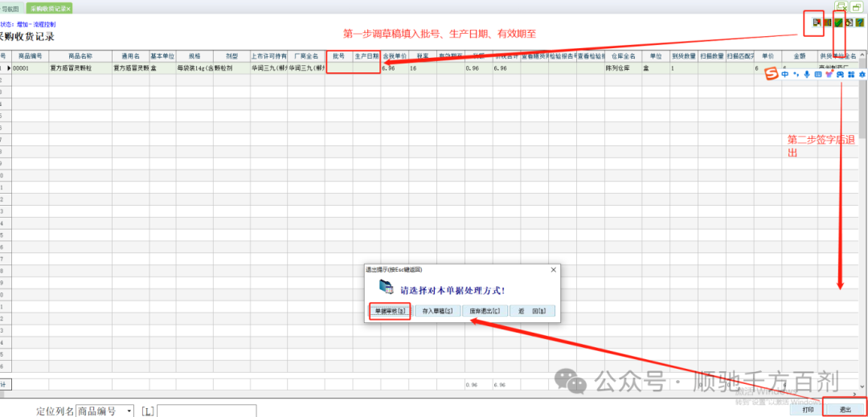Click the Sogou S logo icon
The image size is (868, 417).
772,74
